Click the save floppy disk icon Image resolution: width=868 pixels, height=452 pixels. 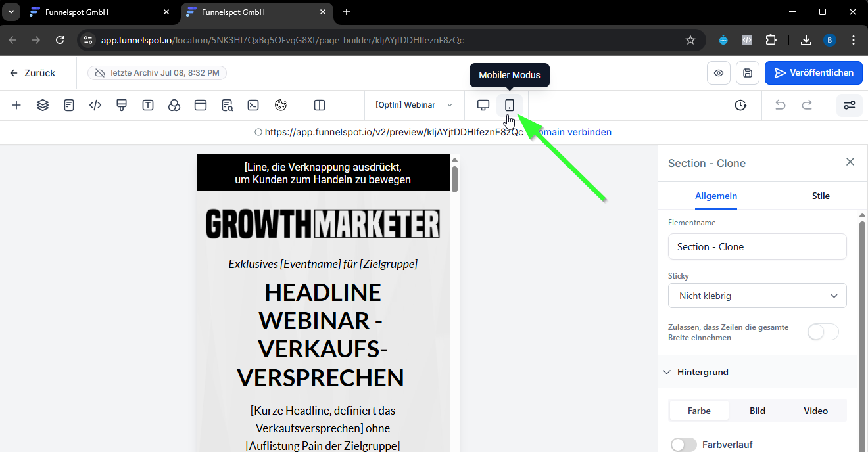pos(748,73)
